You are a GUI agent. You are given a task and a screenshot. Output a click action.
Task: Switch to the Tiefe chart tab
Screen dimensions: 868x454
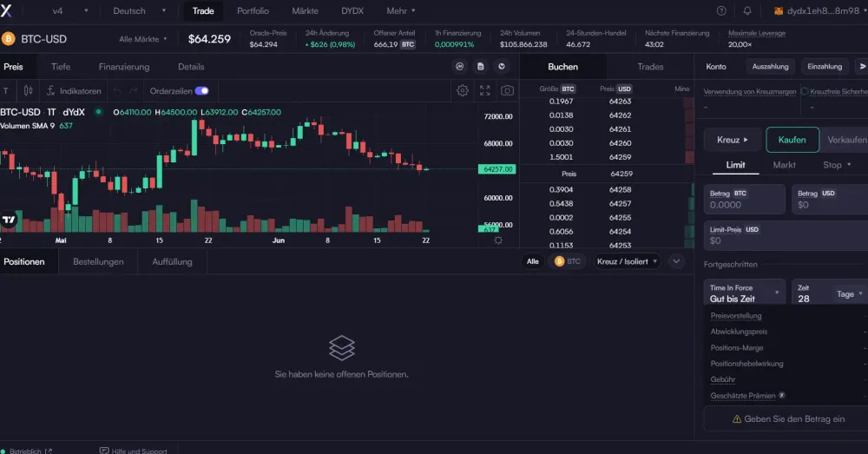61,67
